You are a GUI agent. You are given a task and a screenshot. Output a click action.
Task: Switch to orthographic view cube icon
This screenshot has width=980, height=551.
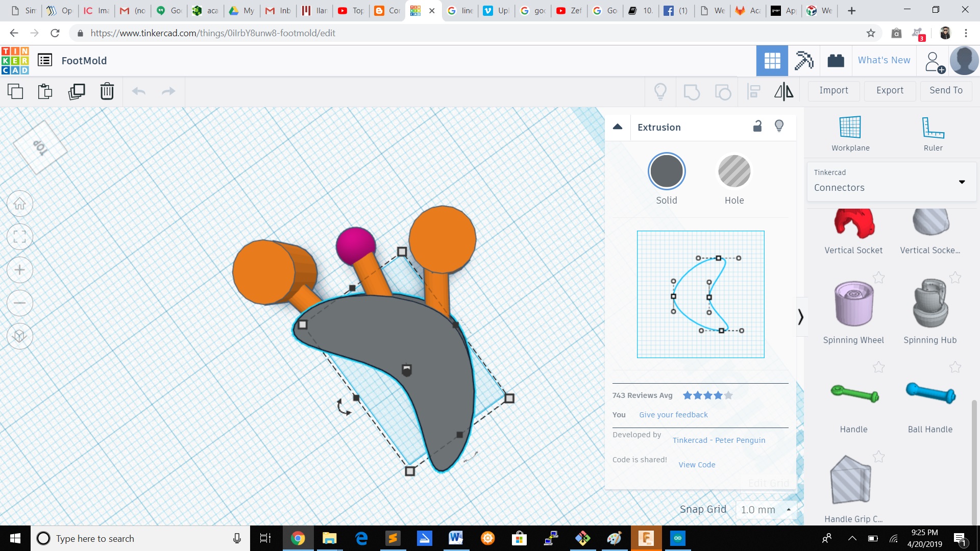[20, 336]
